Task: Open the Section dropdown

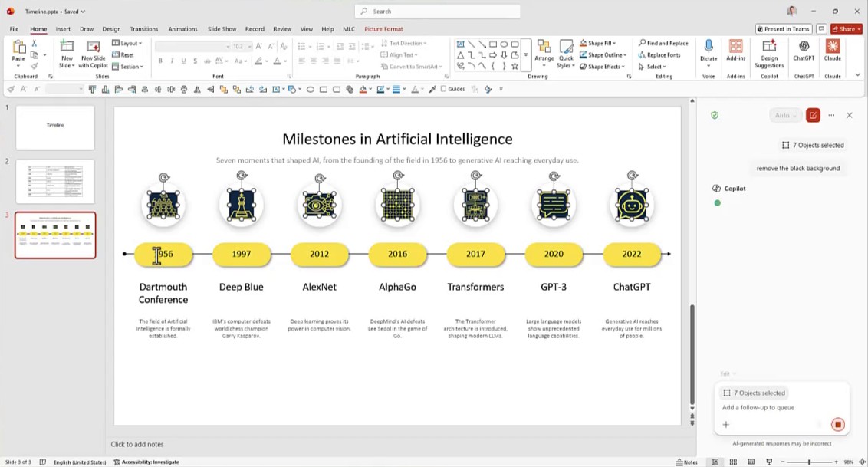Action: tap(127, 67)
